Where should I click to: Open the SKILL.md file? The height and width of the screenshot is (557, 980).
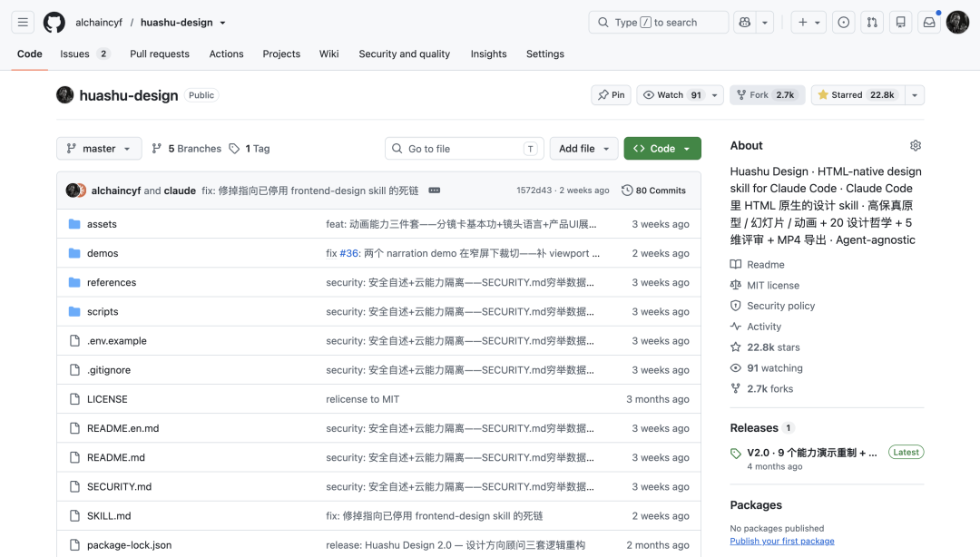point(109,516)
